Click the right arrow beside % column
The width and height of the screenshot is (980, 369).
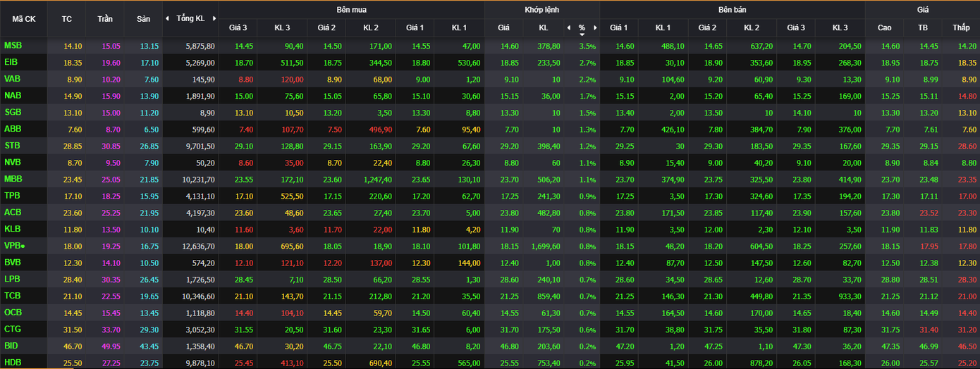click(595, 28)
